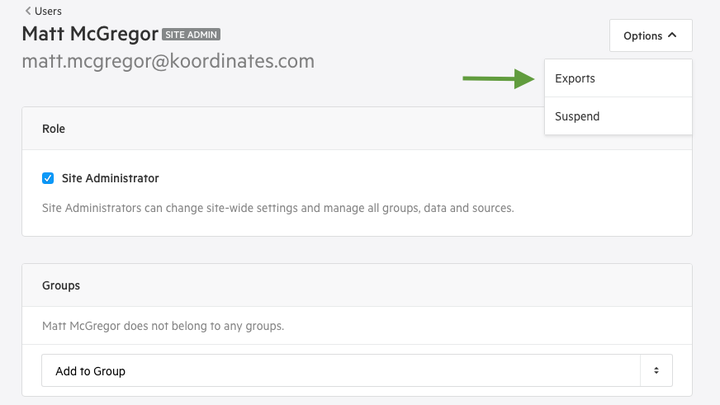Click the matt.mcgregor@koordinates.com email address

tap(168, 61)
